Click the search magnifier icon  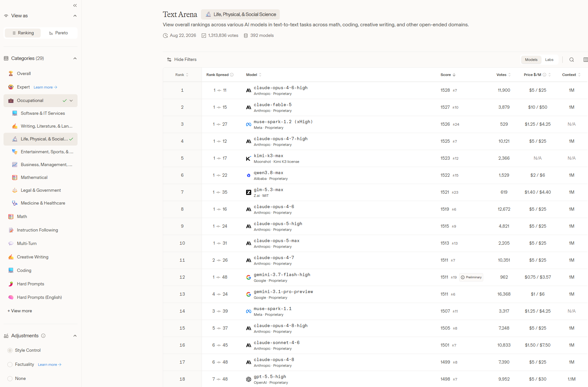(x=572, y=60)
